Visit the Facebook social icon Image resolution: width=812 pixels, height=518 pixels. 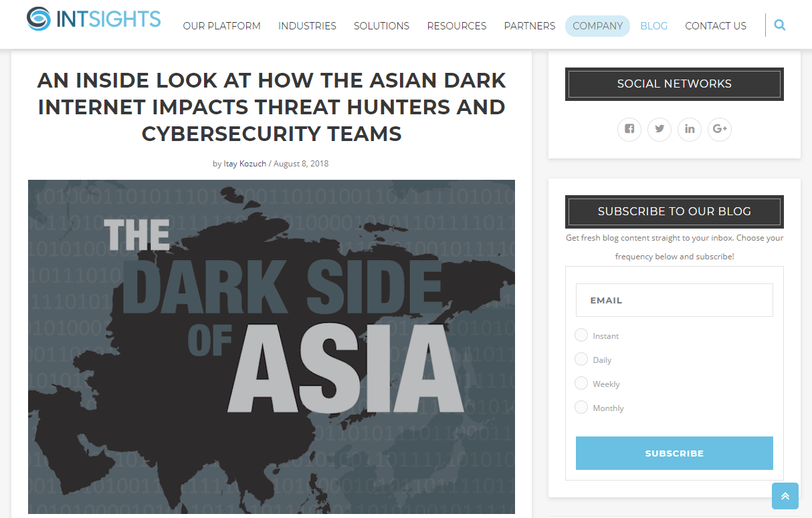[629, 129]
